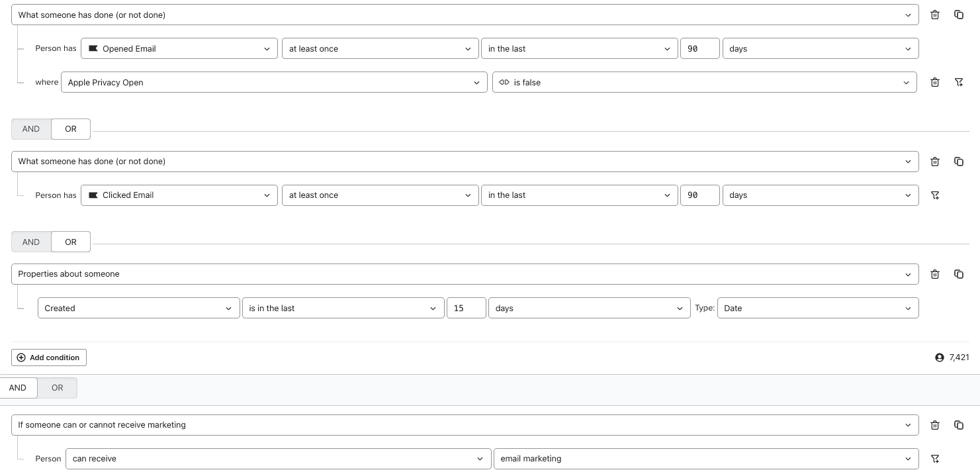Click the 90 field in Opened Email row
The height and width of the screenshot is (476, 980).
click(699, 49)
